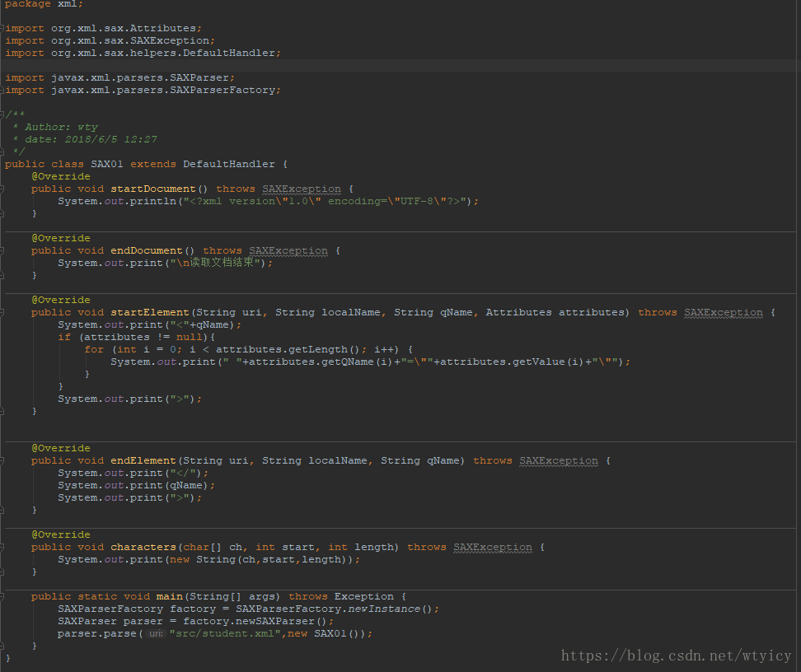
Task: Click the startDocument method name
Action: coord(153,189)
